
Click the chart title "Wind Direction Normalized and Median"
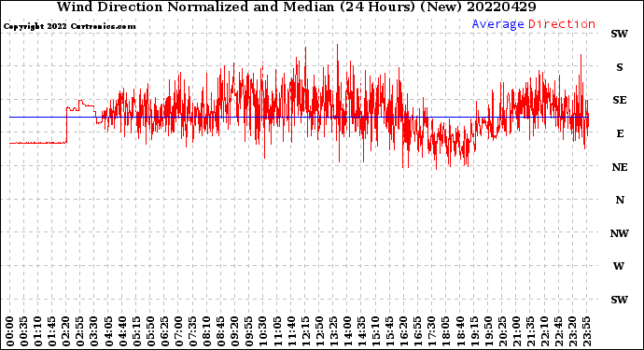pos(195,7)
